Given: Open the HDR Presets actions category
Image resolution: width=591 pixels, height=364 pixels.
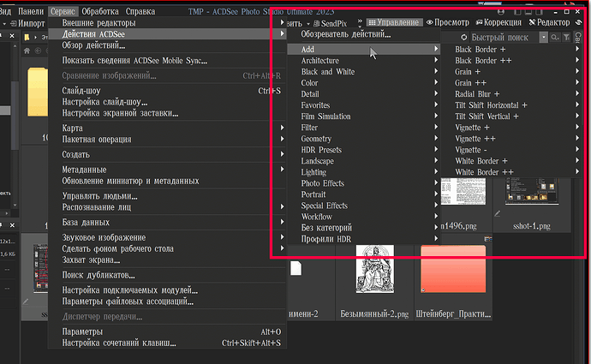Looking at the screenshot, I should (364, 150).
